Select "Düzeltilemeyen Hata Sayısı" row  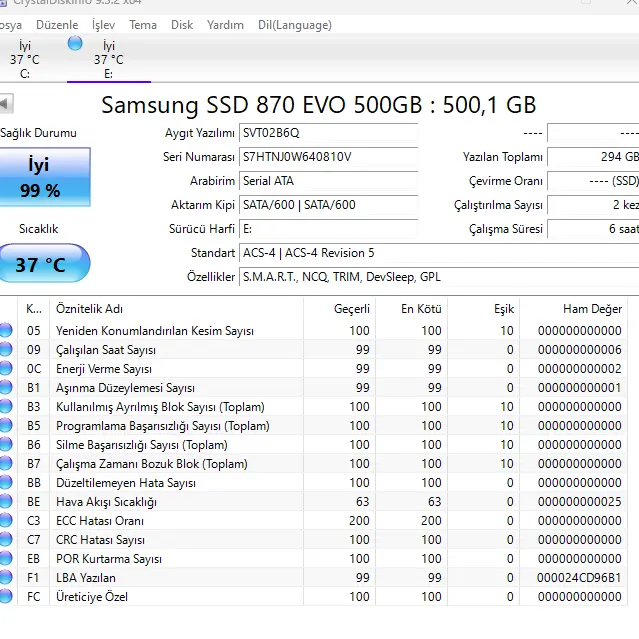pos(313,483)
